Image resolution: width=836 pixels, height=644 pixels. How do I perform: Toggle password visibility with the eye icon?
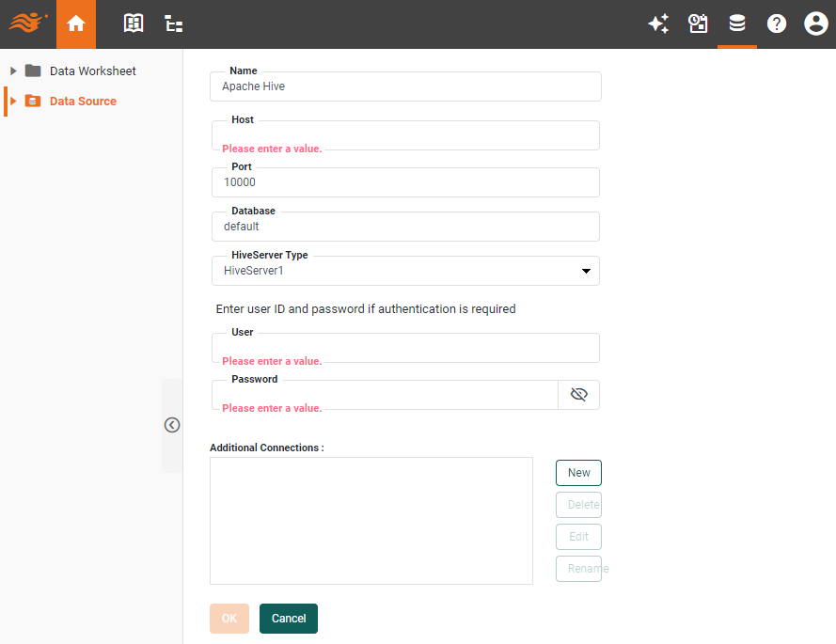578,395
